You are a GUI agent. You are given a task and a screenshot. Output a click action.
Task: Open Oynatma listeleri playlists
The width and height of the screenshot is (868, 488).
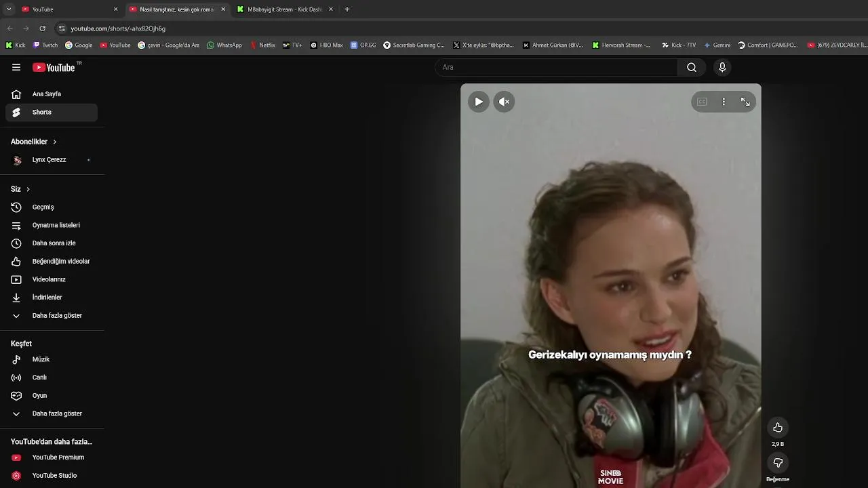[52, 225]
